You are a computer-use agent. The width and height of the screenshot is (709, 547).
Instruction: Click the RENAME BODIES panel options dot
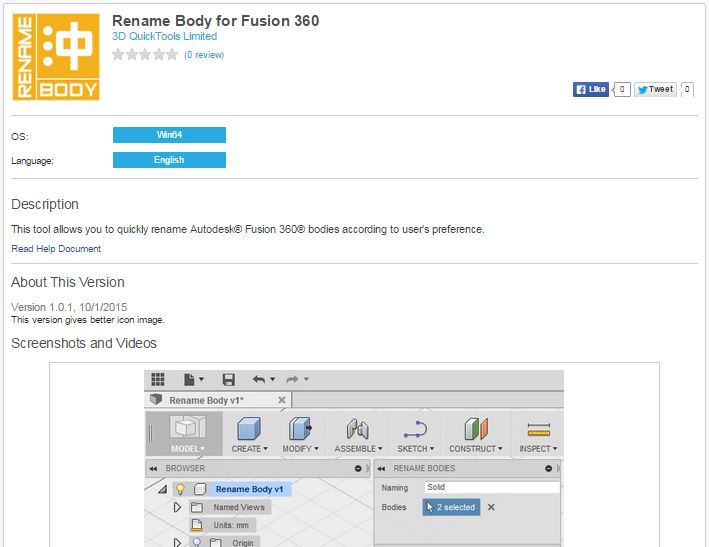pyautogui.click(x=548, y=468)
